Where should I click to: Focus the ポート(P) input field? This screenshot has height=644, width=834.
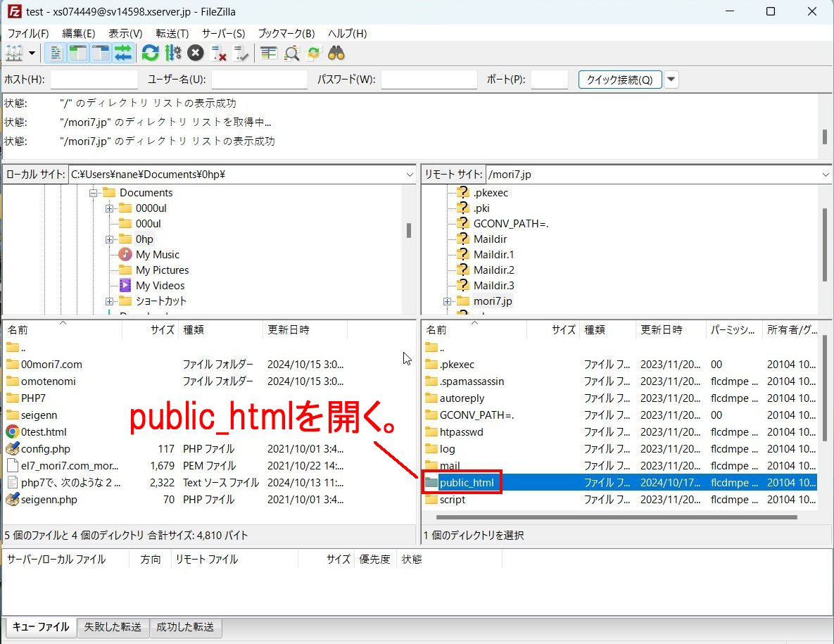pos(550,80)
